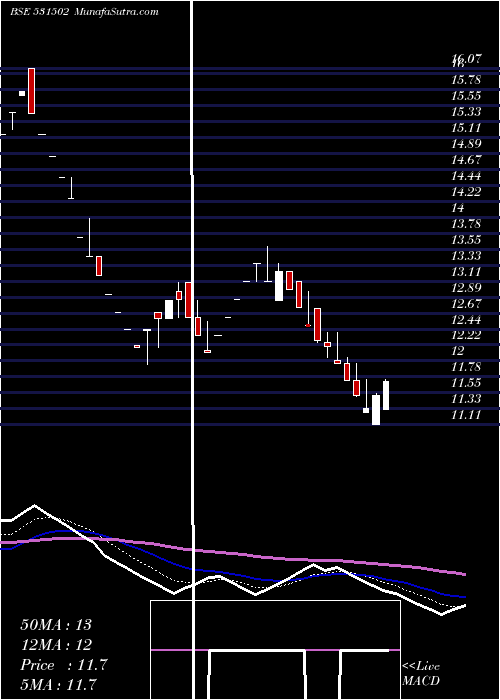Click the 12 price axis label

pyautogui.click(x=458, y=351)
